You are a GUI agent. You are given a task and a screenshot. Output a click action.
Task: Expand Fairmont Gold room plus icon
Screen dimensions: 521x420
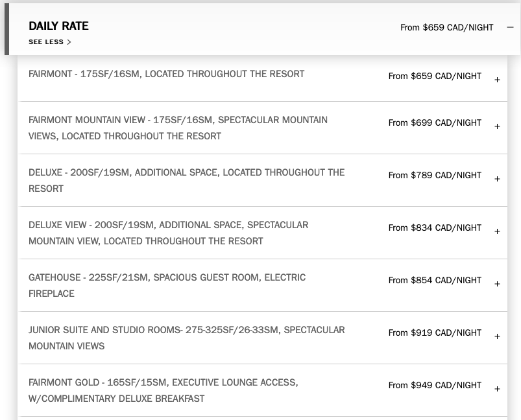click(497, 389)
